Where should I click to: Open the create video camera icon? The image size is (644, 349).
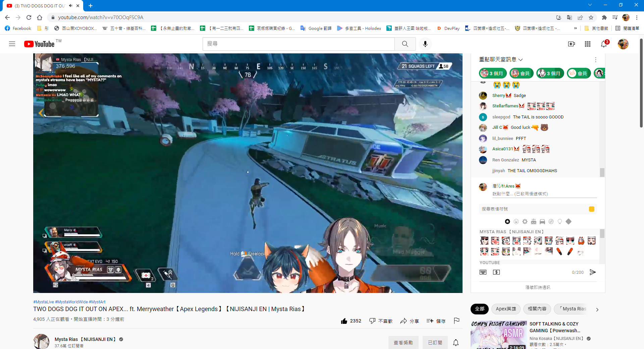572,44
